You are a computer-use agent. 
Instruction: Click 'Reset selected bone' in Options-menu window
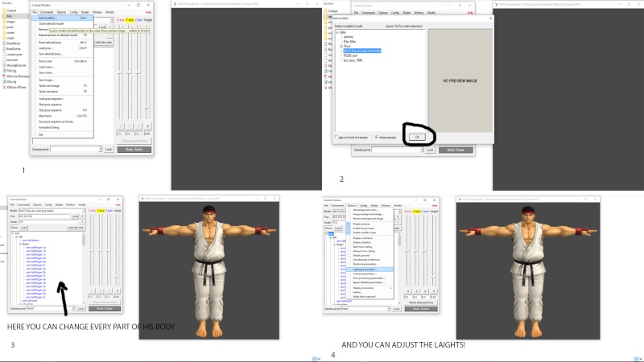(x=421, y=302)
